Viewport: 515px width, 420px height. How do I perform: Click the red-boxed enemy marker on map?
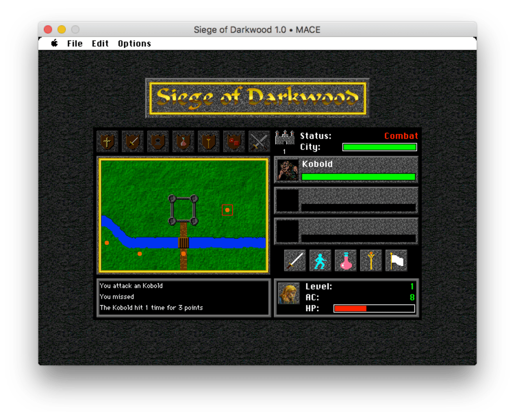(x=227, y=210)
